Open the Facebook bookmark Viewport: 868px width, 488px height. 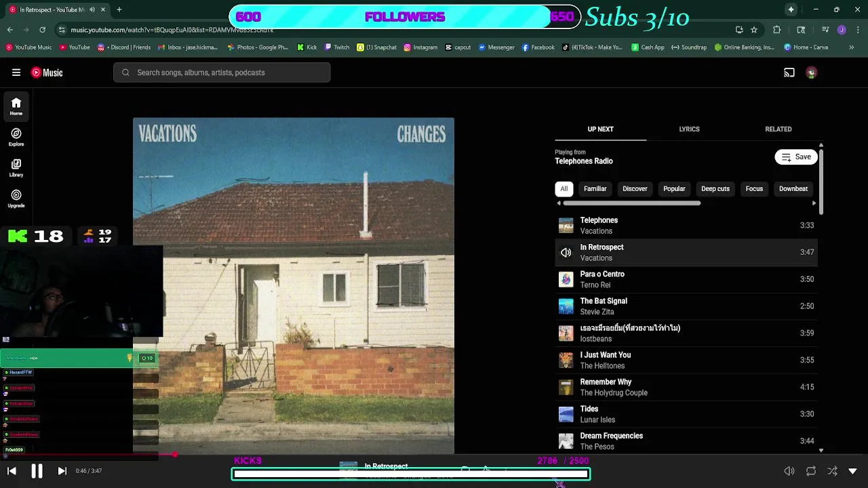(538, 47)
